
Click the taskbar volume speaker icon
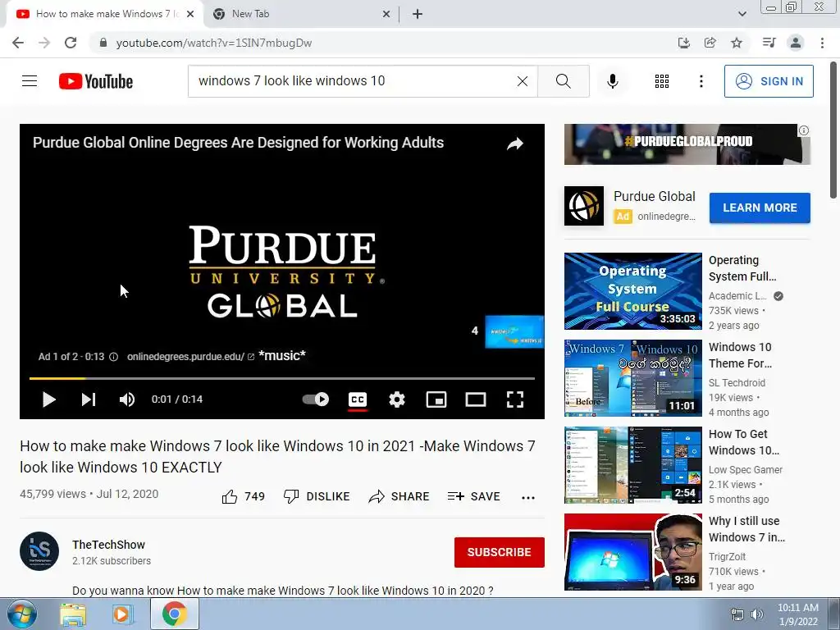[756, 615]
